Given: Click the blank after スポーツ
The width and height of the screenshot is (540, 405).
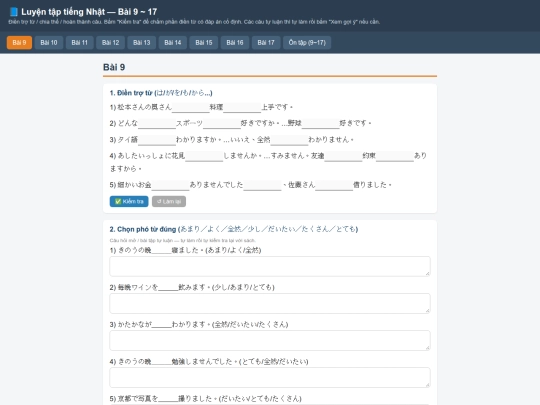Looking at the screenshot, I should point(222,123).
